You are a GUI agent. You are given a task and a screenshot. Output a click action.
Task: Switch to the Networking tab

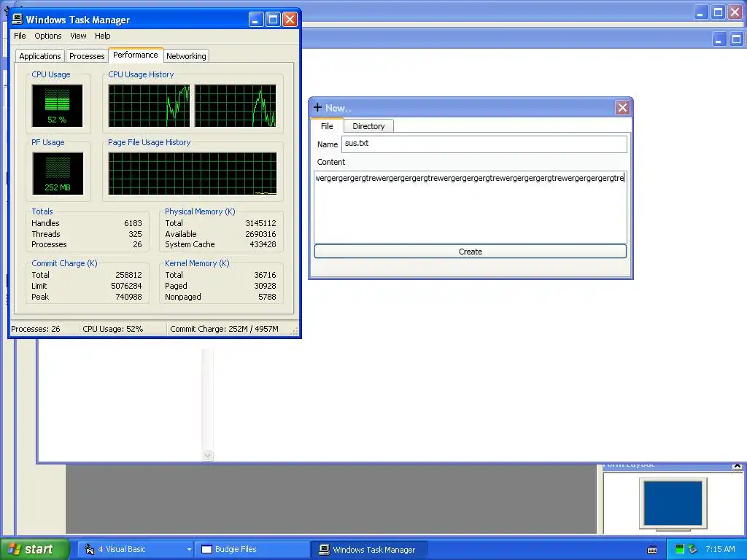click(x=186, y=56)
